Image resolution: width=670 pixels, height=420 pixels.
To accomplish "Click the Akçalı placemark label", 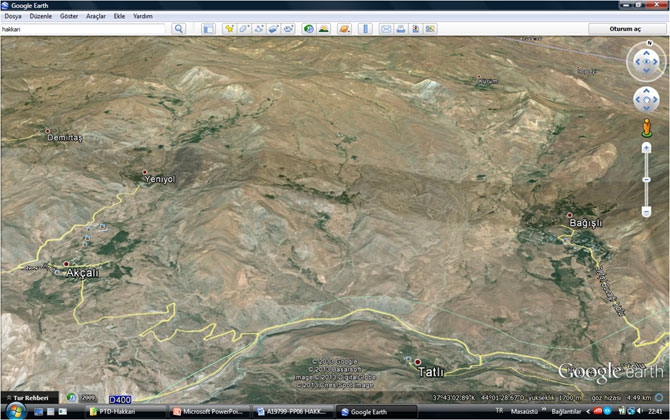I will 82,273.
